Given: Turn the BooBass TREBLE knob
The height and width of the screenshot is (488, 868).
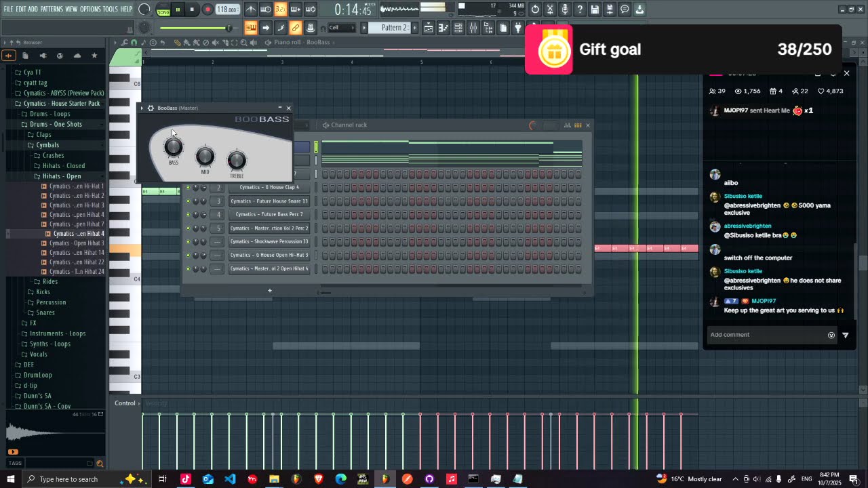Looking at the screenshot, I should (x=236, y=160).
